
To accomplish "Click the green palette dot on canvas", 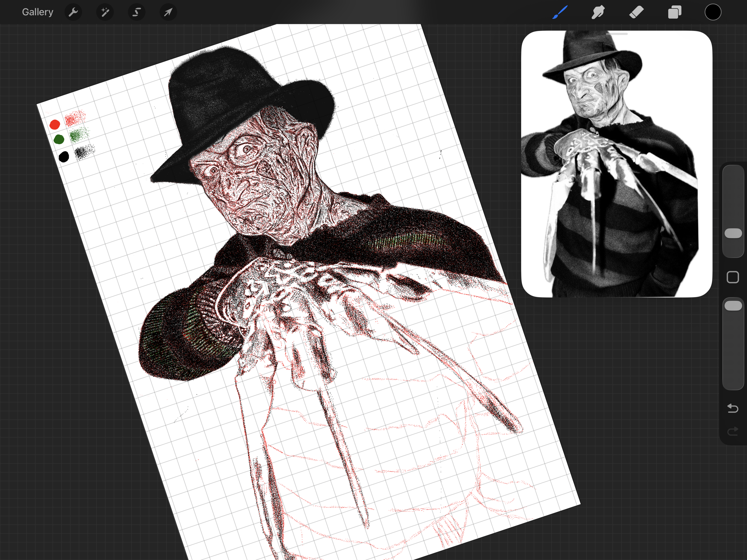I will (x=59, y=139).
